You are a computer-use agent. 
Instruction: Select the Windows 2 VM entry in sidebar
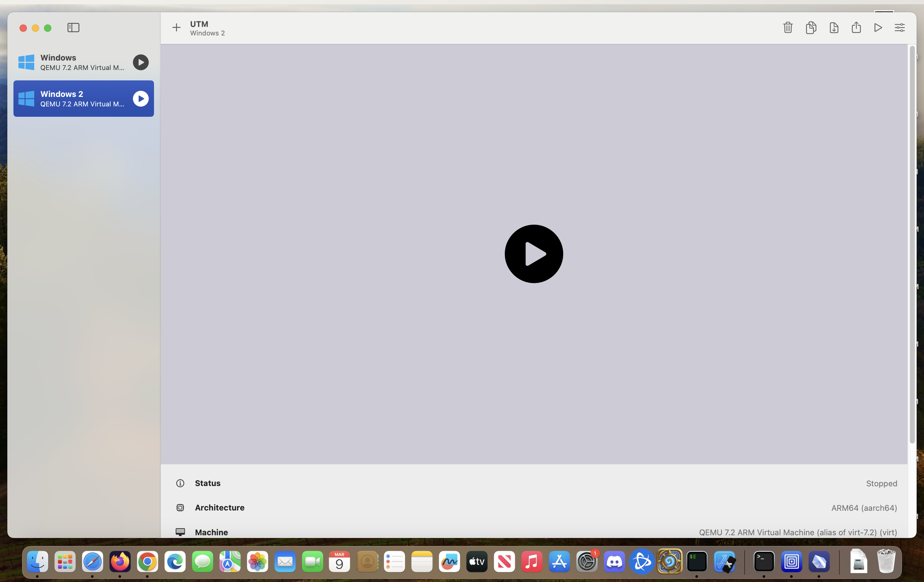coord(69,99)
